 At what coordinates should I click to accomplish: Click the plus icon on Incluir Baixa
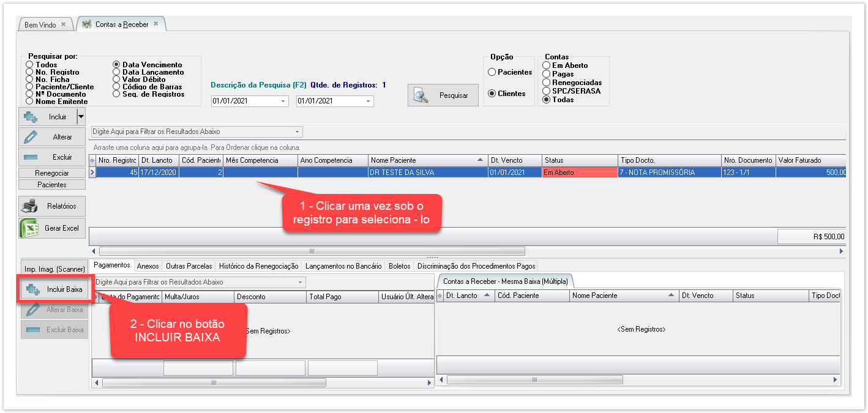33,289
